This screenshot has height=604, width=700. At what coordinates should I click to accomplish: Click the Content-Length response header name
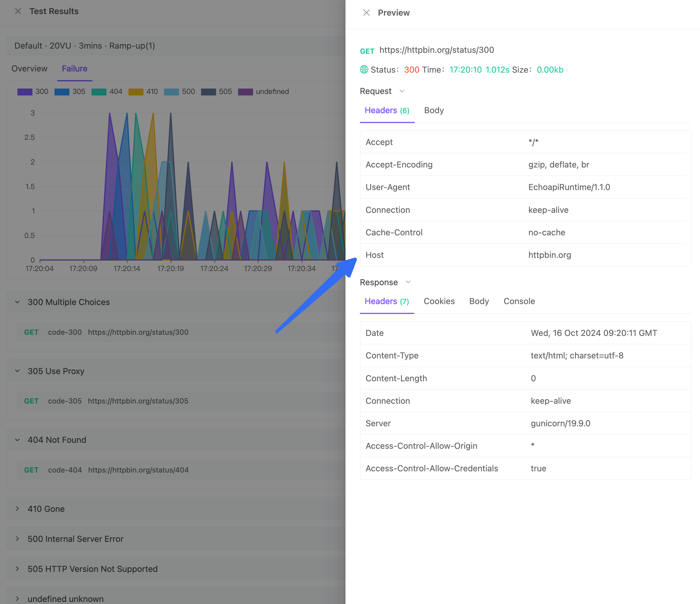pos(396,378)
